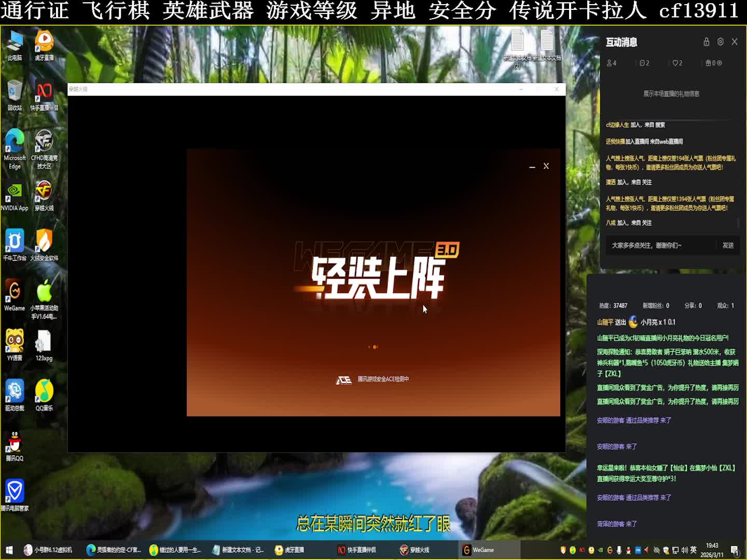Open settings gear in 互动消息 panel
Screen dimensions: 747x560
[x=720, y=42]
